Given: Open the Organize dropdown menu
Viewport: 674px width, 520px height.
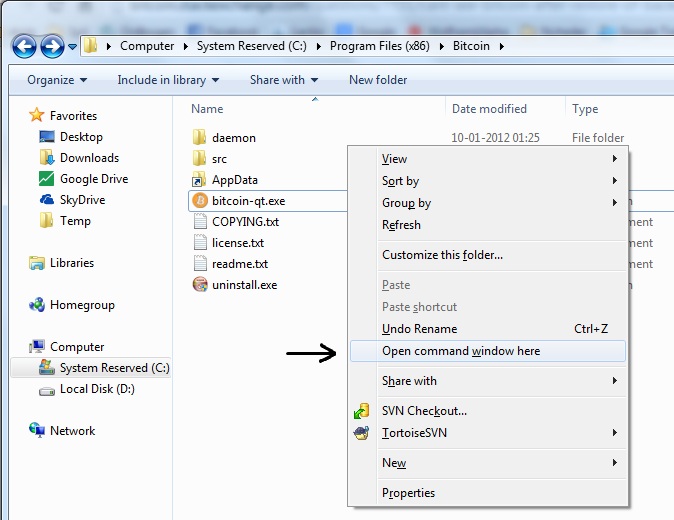Looking at the screenshot, I should point(57,80).
